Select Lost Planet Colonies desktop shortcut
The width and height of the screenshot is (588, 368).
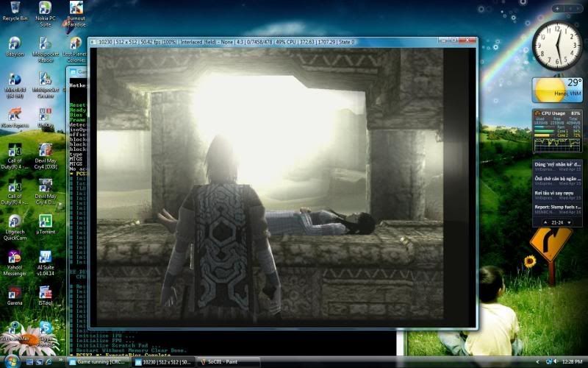(75, 49)
